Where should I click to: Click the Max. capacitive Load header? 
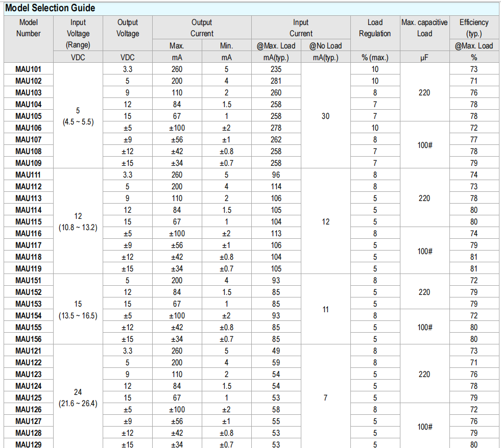424,28
